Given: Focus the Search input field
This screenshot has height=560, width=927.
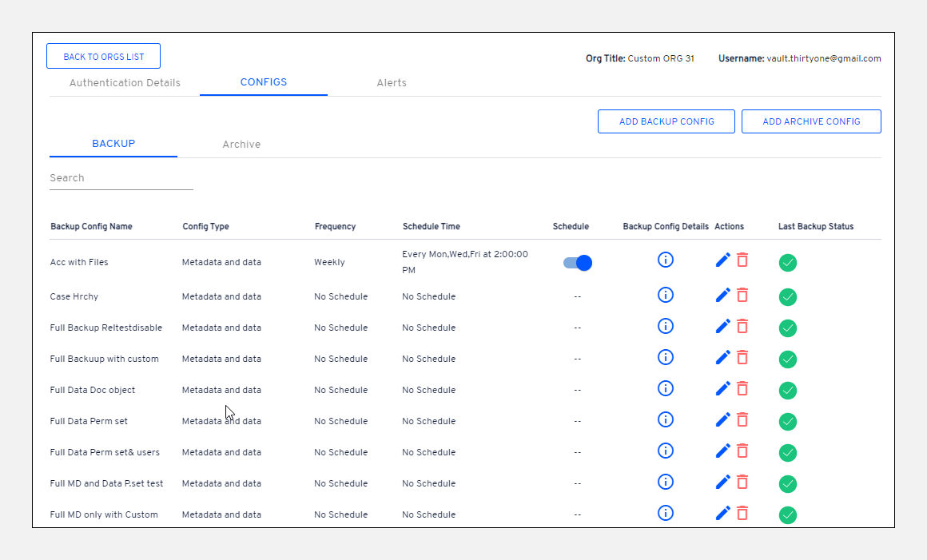Looking at the screenshot, I should point(121,178).
